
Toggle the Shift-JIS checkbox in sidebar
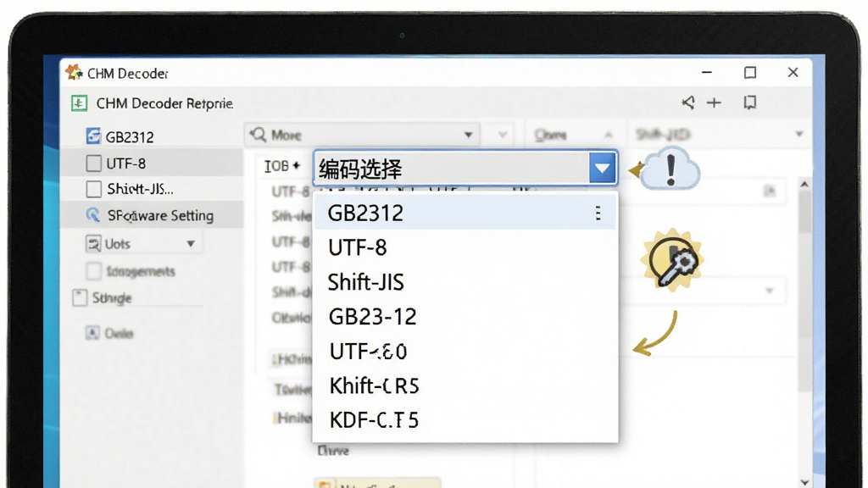(x=93, y=189)
